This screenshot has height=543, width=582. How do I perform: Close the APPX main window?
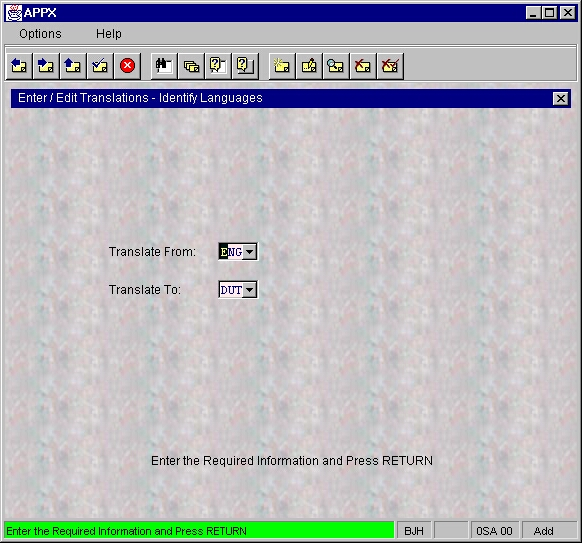pos(568,13)
